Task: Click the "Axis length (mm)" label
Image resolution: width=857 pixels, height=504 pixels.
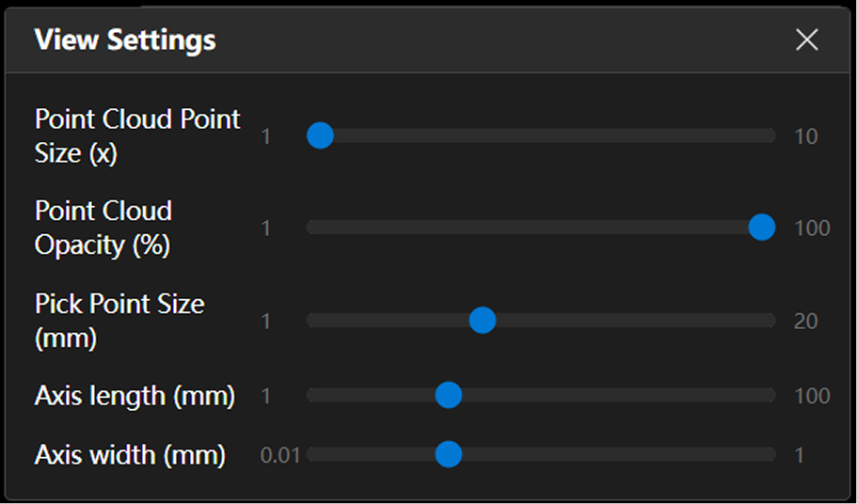Action: click(135, 396)
